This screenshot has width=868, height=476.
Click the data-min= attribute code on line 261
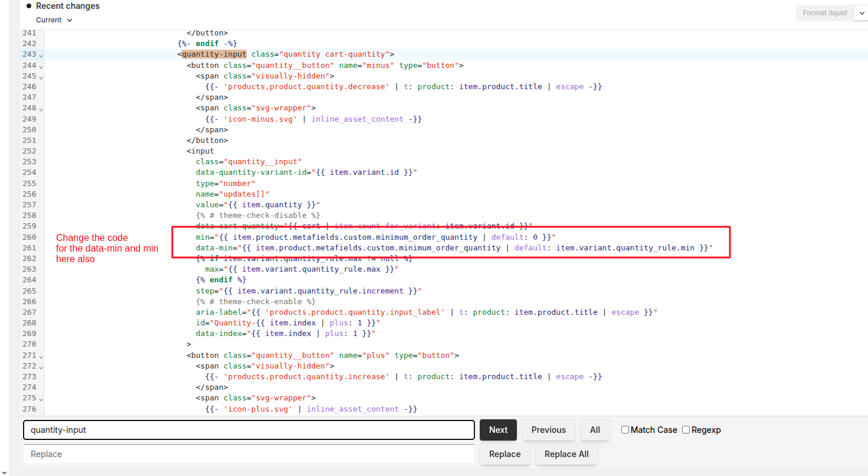click(454, 247)
